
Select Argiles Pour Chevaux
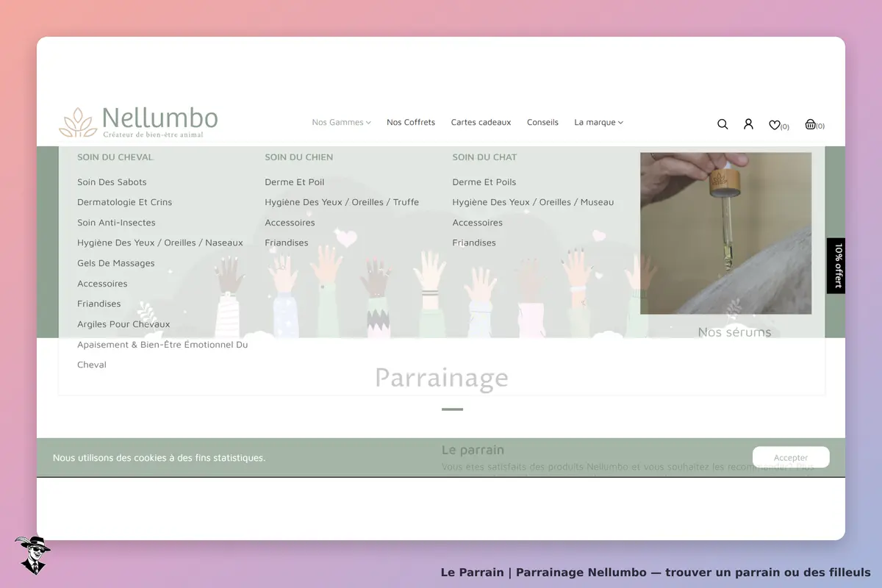coord(123,324)
